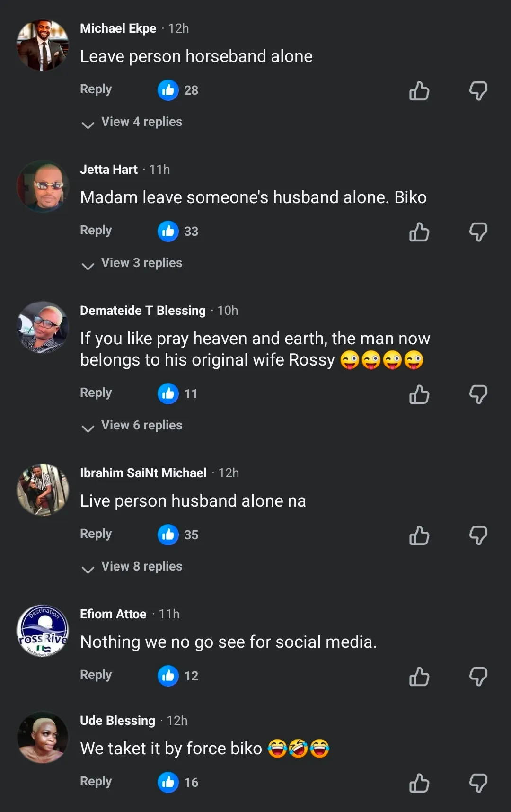Like Ibrahim SaiNt Michael's comment
This screenshot has width=511, height=812.
(419, 535)
